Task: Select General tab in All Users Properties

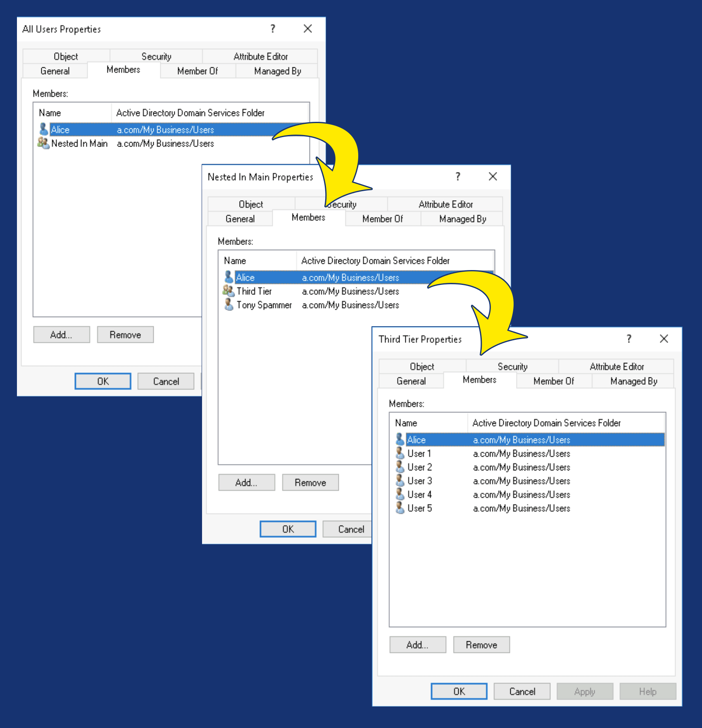Action: point(55,71)
